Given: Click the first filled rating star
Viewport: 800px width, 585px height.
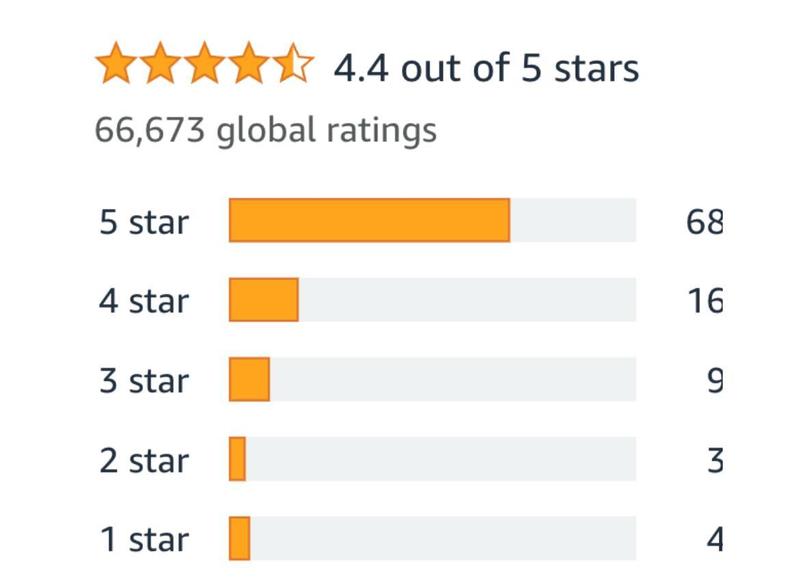Looking at the screenshot, I should click(116, 63).
